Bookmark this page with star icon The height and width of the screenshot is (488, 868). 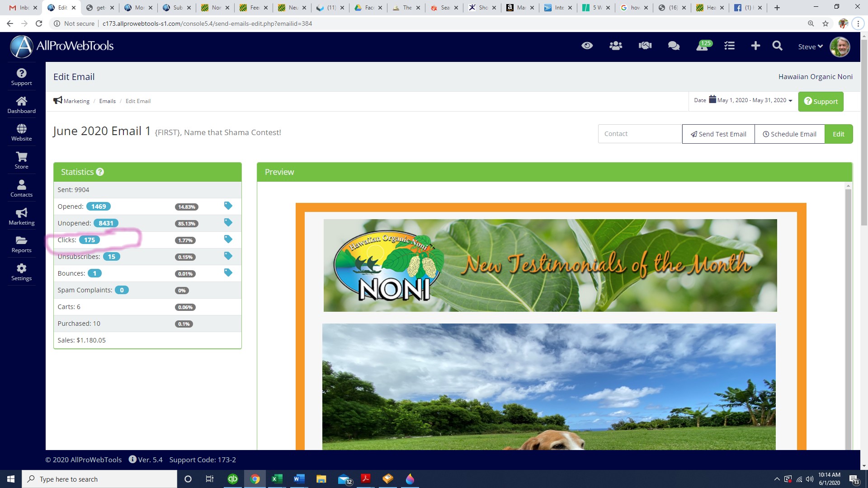(x=826, y=23)
